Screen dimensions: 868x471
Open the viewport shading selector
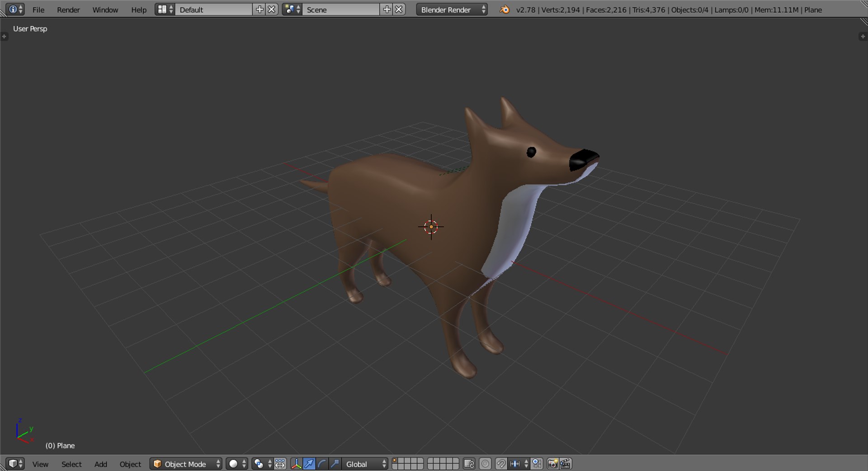pos(237,464)
